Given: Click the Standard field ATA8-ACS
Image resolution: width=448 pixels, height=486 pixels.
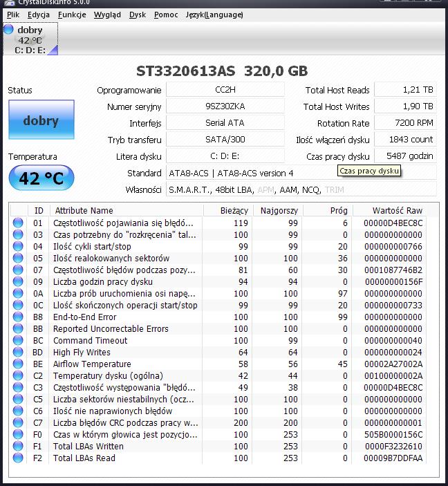Looking at the screenshot, I should tap(301, 173).
